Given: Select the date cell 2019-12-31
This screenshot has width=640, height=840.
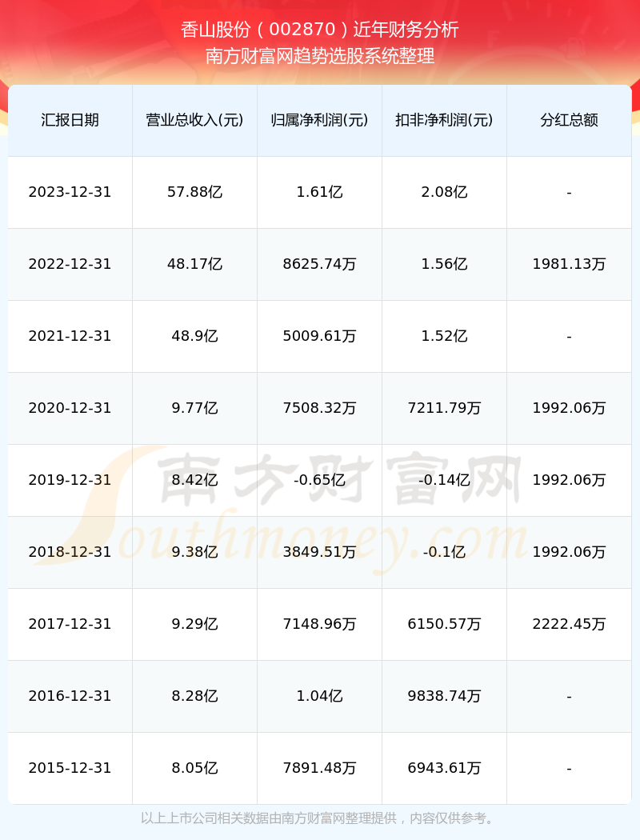Looking at the screenshot, I should point(70,480).
